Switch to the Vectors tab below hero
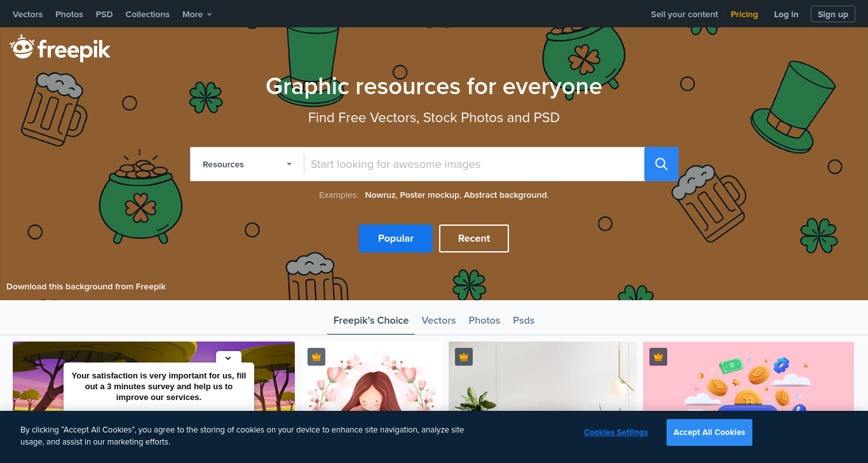Viewport: 868px width, 463px height. (438, 321)
